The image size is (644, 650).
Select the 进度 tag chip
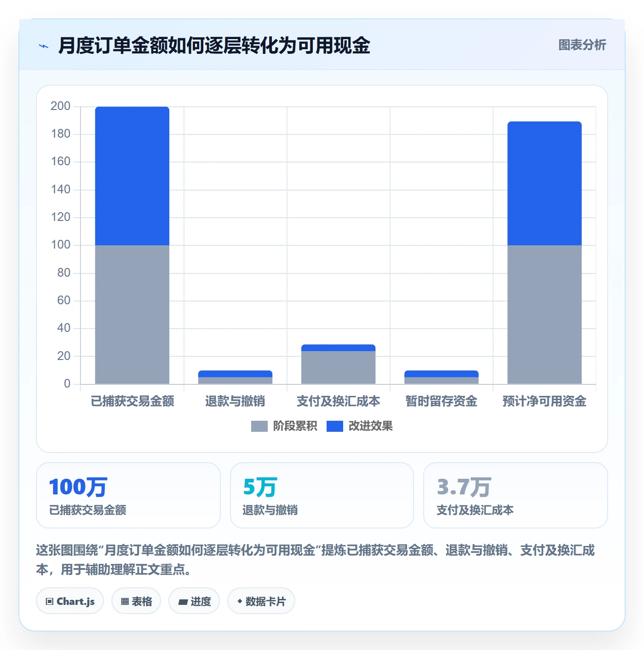point(194,601)
